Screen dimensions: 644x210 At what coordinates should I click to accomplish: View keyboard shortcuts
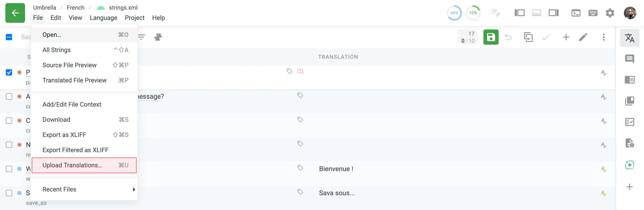(x=593, y=13)
